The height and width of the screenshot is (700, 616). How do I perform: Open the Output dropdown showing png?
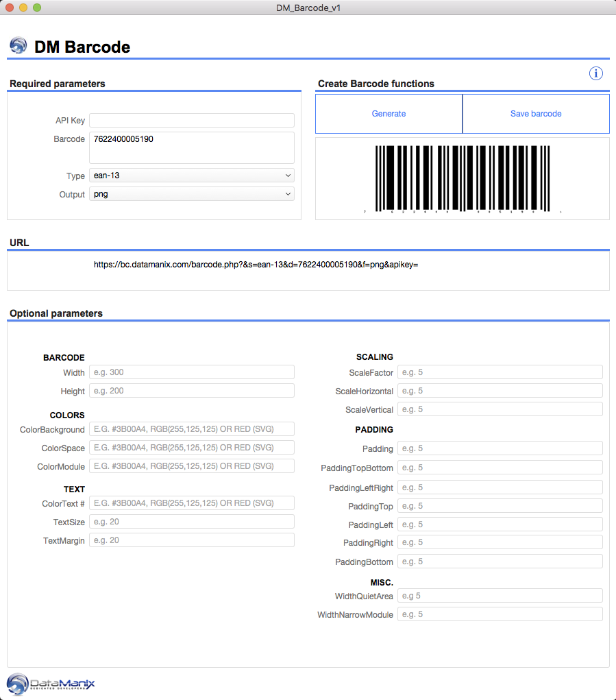tap(192, 194)
